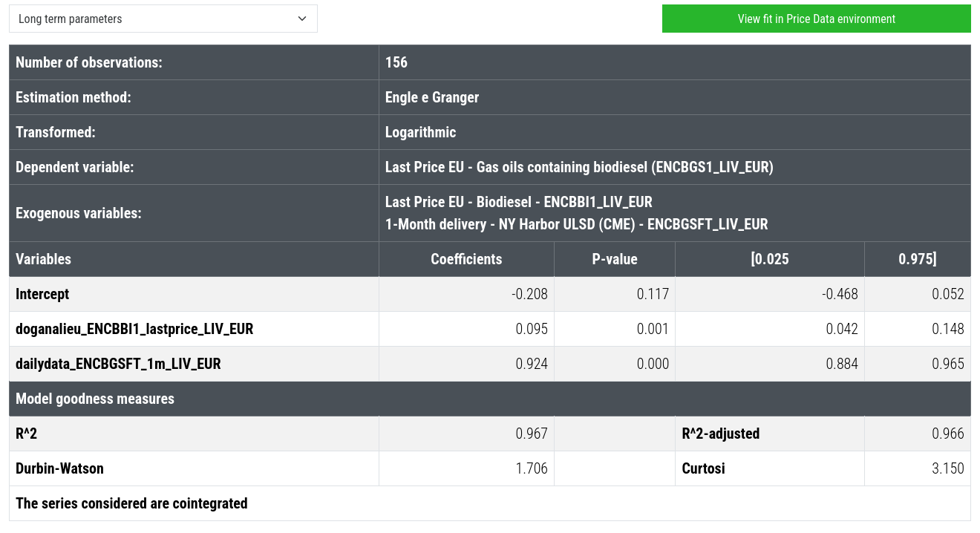Select the Number of observations label

tap(88, 62)
